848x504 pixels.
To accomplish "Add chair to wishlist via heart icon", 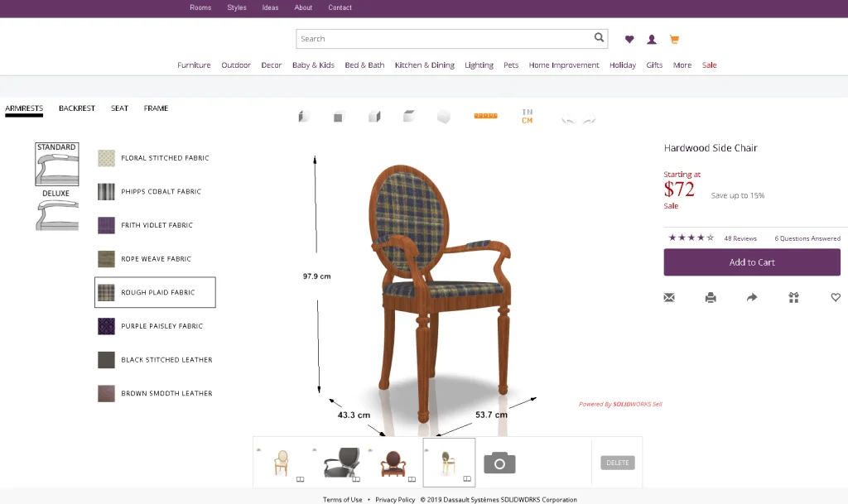I will tap(836, 297).
